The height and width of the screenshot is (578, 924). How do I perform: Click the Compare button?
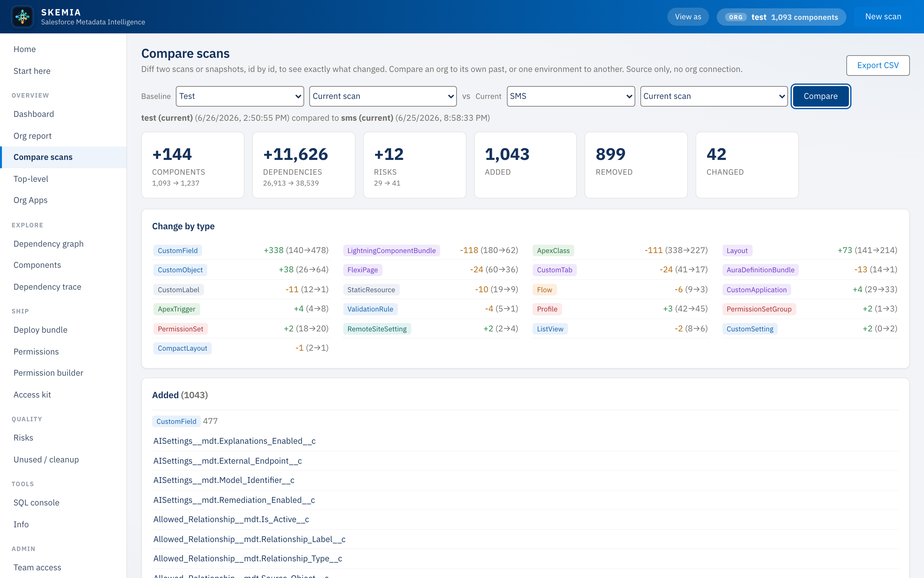coord(820,96)
